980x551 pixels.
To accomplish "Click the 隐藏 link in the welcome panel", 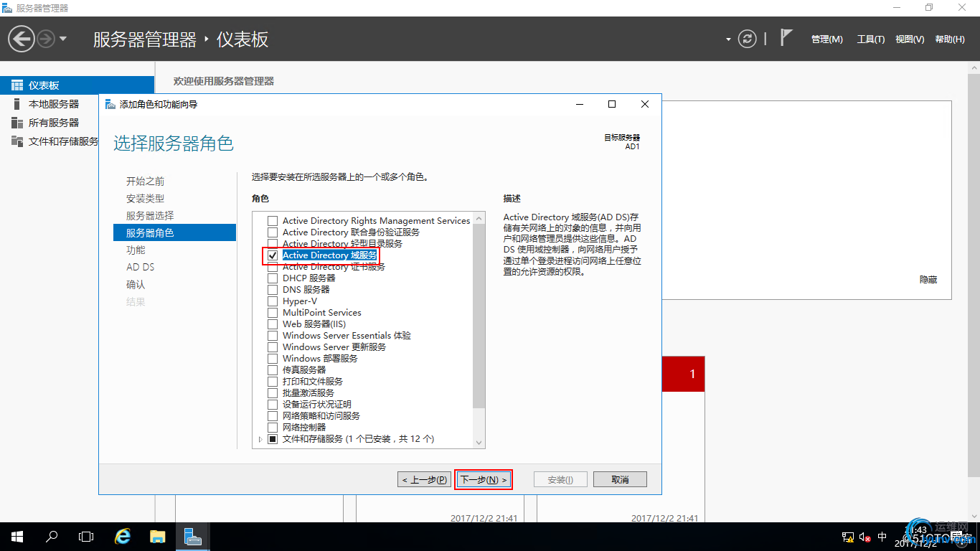I will click(x=928, y=280).
